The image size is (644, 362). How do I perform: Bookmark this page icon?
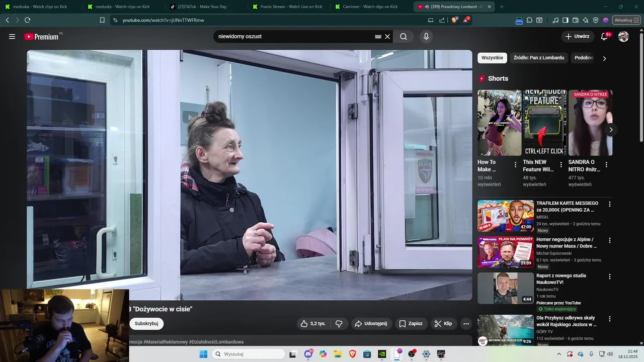[102, 20]
